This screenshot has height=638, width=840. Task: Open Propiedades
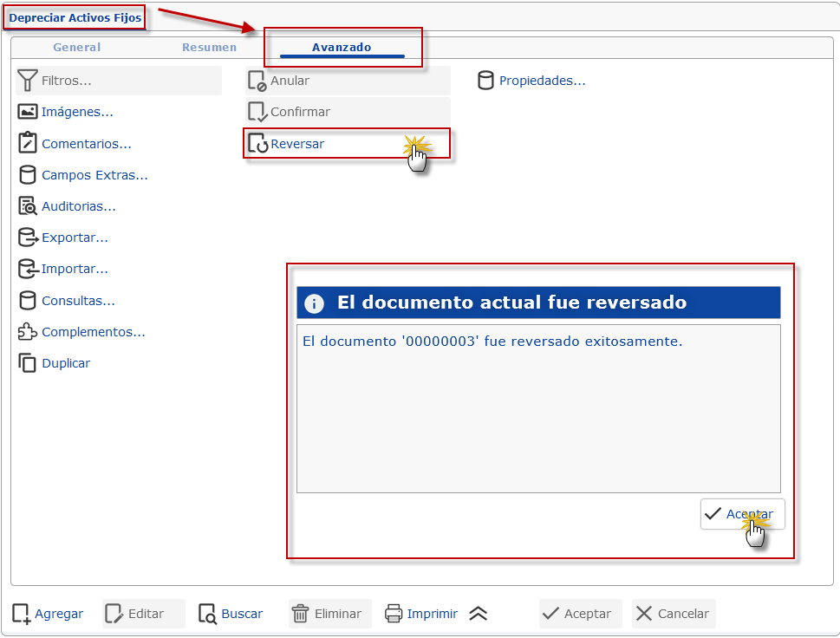click(x=542, y=81)
